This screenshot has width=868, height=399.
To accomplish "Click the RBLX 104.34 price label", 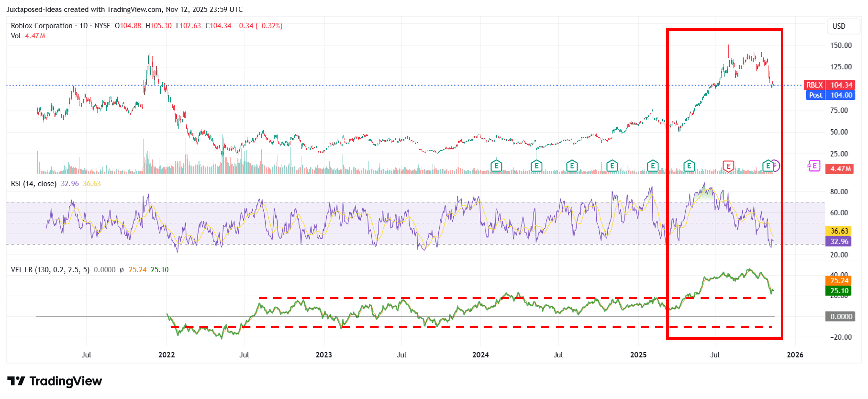I will point(829,85).
